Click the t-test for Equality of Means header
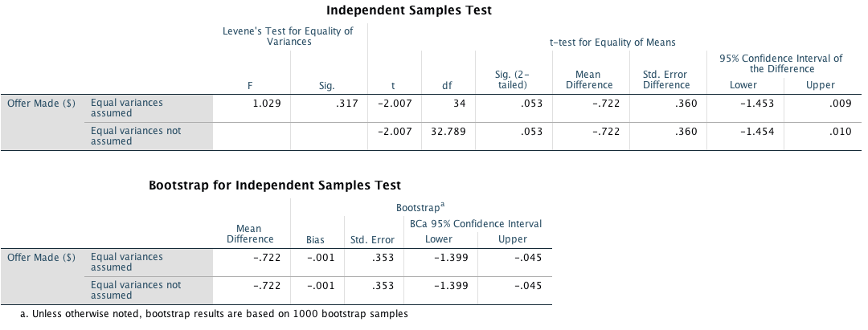This screenshot has width=868, height=330. point(612,42)
